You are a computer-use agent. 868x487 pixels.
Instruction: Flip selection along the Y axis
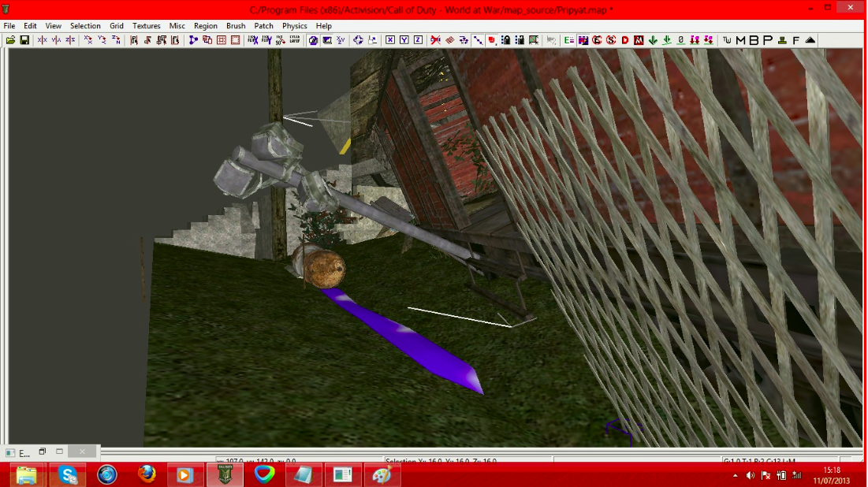click(56, 40)
